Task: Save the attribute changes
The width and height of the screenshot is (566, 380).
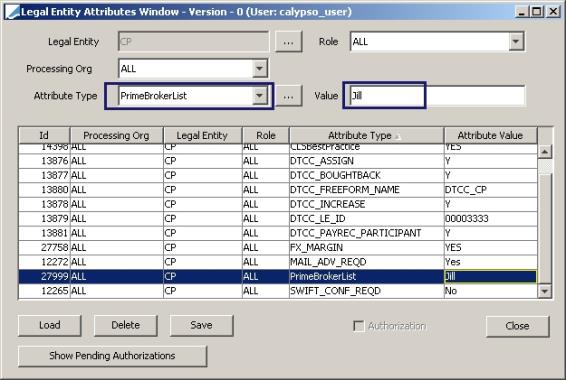Action: [x=201, y=325]
